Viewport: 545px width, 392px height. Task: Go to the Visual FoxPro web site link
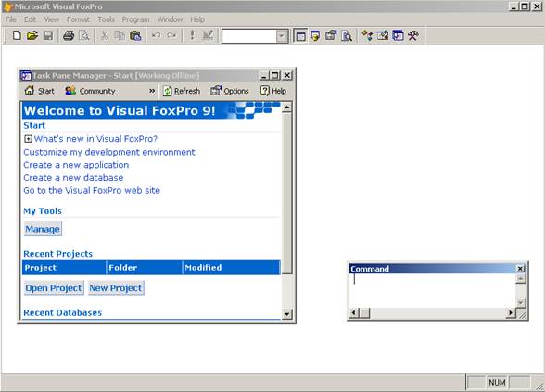[x=92, y=191]
